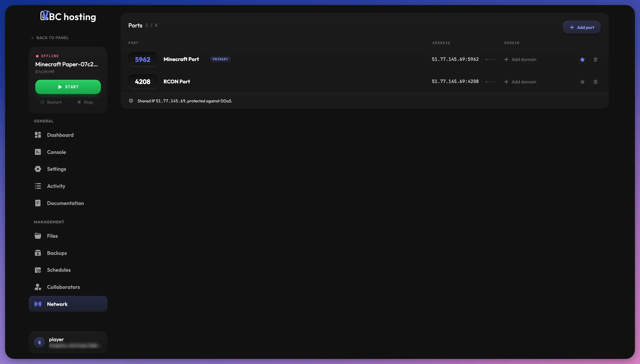
Task: Click the server ID 07c29c99
Action: (45, 72)
